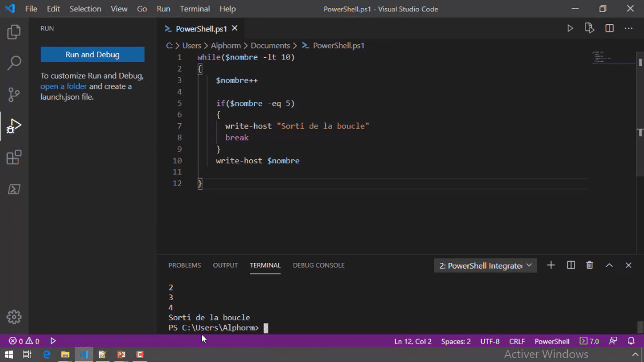
Task: Switch to the DEBUG CONSOLE tab
Action: pos(318,265)
